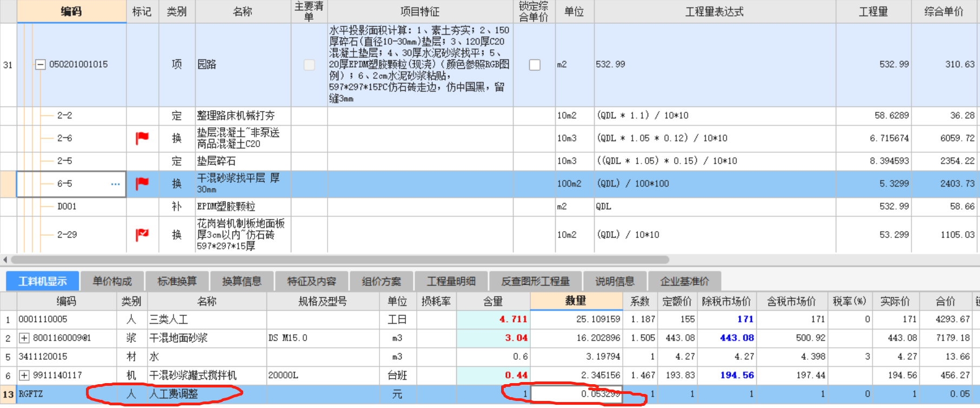The width and height of the screenshot is (980, 408).
Task: Click 综合单价 value 6059.72
Action: (x=957, y=139)
